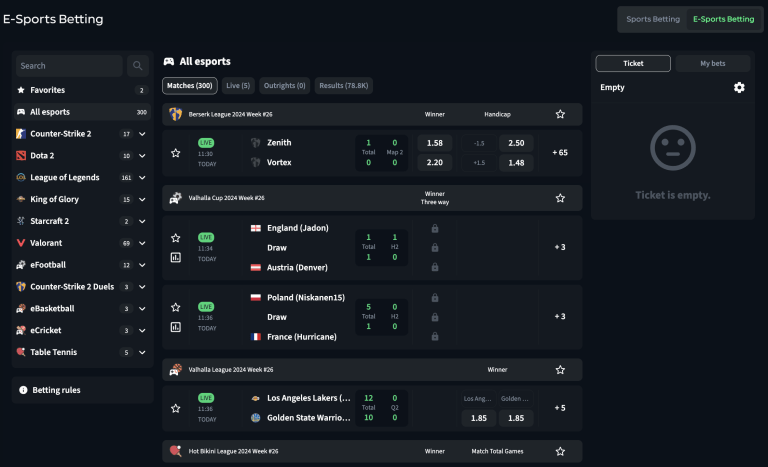Open the Betting rules link
This screenshot has height=467, width=768.
tap(56, 390)
